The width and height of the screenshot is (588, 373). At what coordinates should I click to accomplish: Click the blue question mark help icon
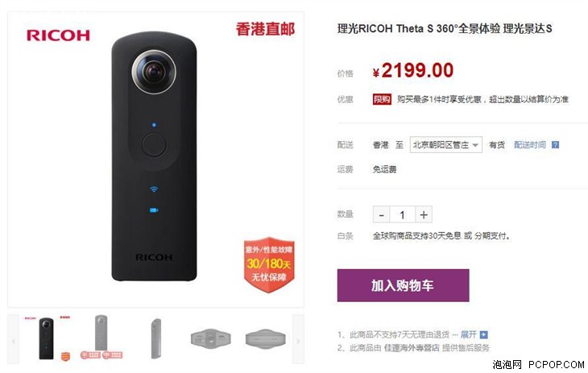[555, 145]
